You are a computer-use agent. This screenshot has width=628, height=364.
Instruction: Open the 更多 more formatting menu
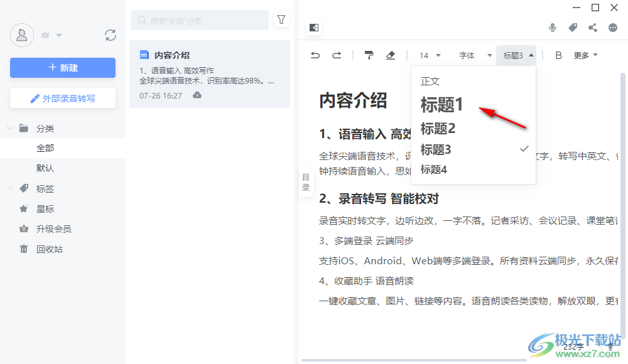(x=585, y=55)
